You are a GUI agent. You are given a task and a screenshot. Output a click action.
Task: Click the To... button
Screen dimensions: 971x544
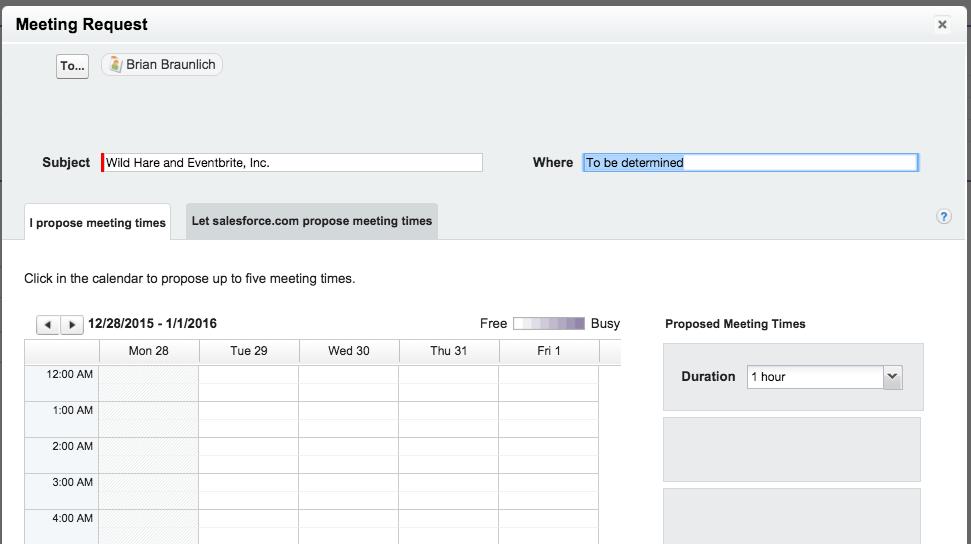(x=72, y=66)
